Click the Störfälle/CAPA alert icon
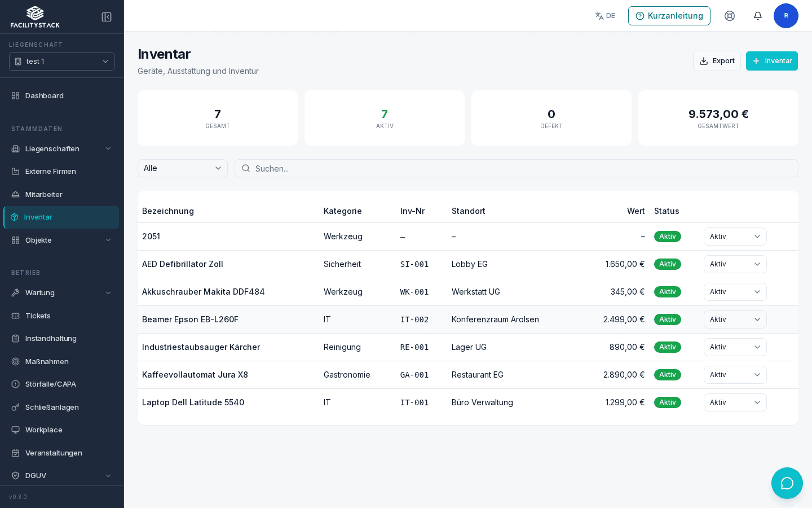This screenshot has height=508, width=812. 16,384
